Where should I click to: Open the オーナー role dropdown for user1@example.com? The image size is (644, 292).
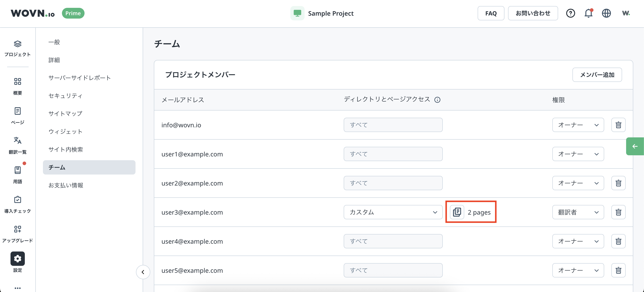click(578, 154)
